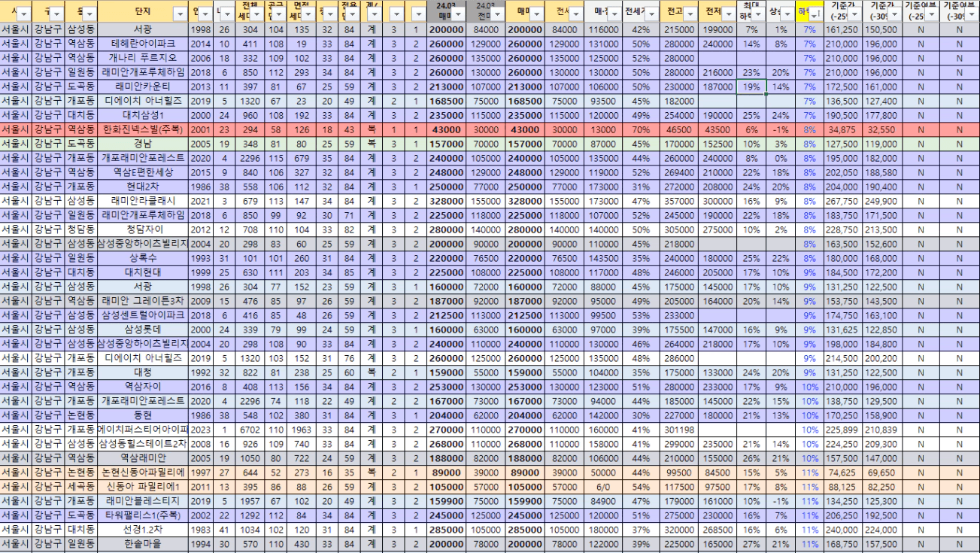Open the 단지 column filter dropdown
Screen dimensions: 980x553
point(179,14)
